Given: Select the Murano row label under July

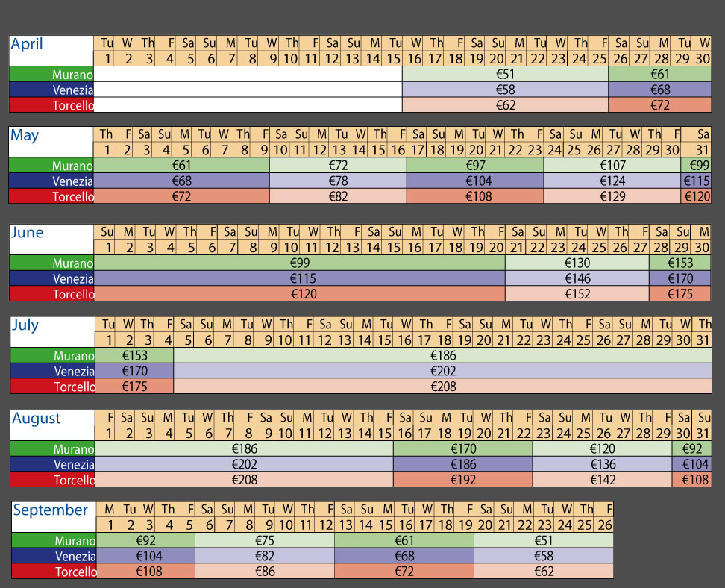Looking at the screenshot, I should (x=53, y=355).
